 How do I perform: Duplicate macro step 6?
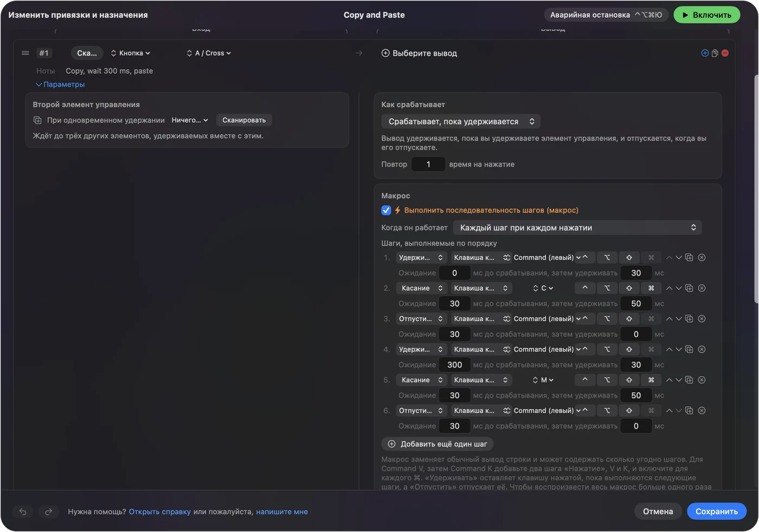[689, 411]
